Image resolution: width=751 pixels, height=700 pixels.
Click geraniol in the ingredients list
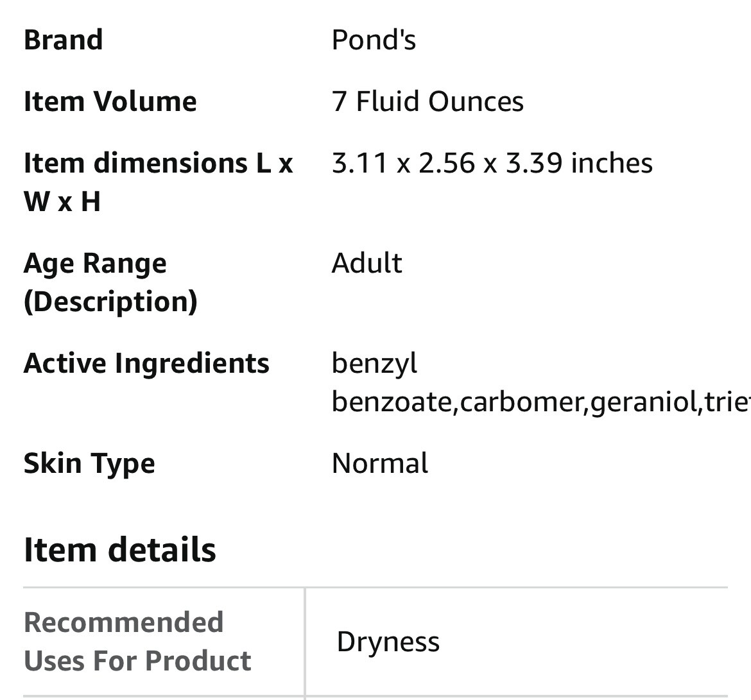[x=643, y=402]
